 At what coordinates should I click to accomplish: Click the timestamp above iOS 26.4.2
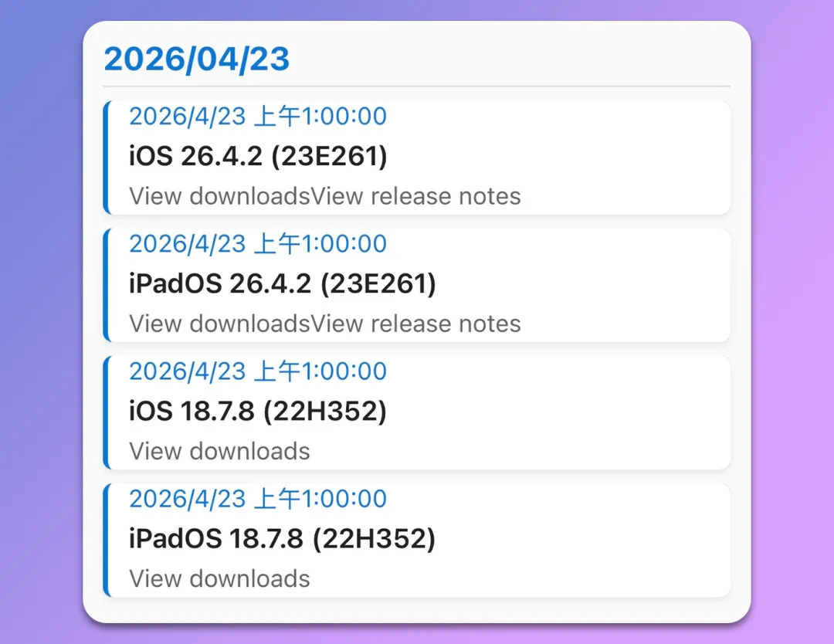(x=258, y=117)
